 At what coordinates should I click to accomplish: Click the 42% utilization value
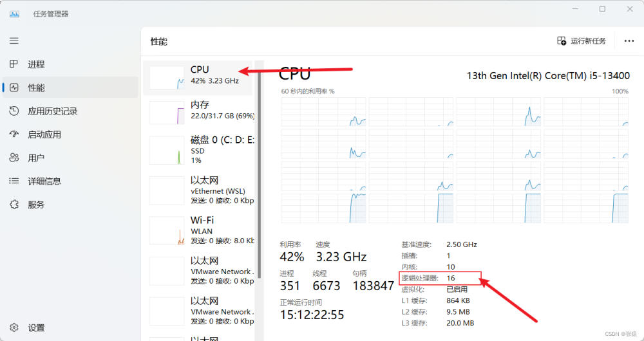click(x=292, y=257)
